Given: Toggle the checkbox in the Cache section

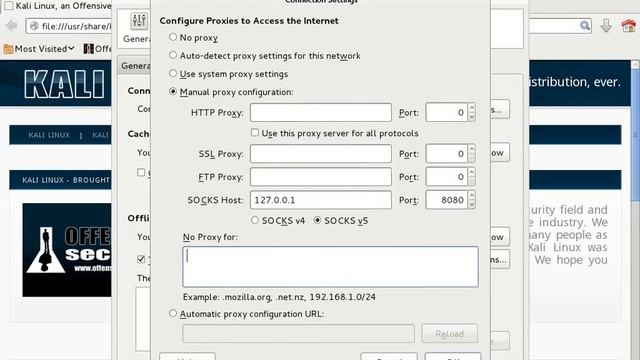Looking at the screenshot, I should (141, 172).
